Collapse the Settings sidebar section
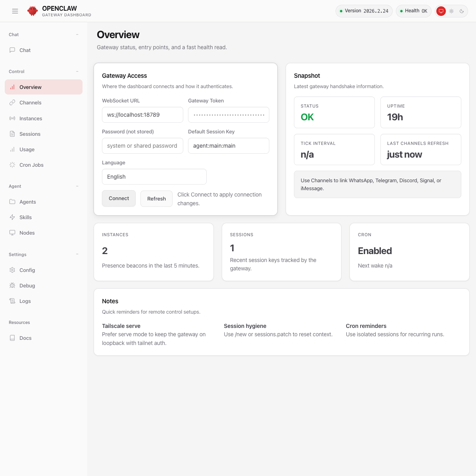Screen dimensions: 476x476 point(77,254)
